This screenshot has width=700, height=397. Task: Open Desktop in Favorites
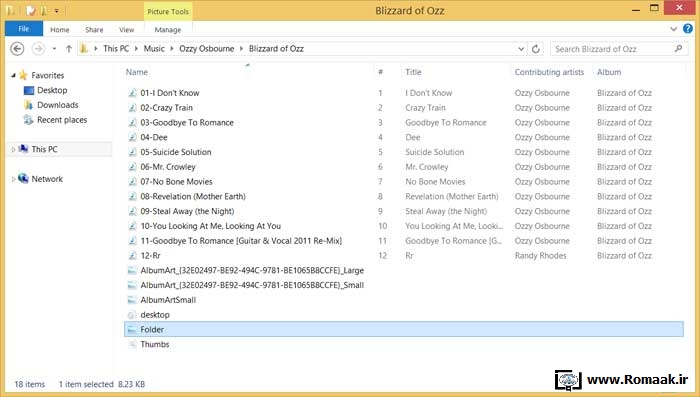(52, 90)
